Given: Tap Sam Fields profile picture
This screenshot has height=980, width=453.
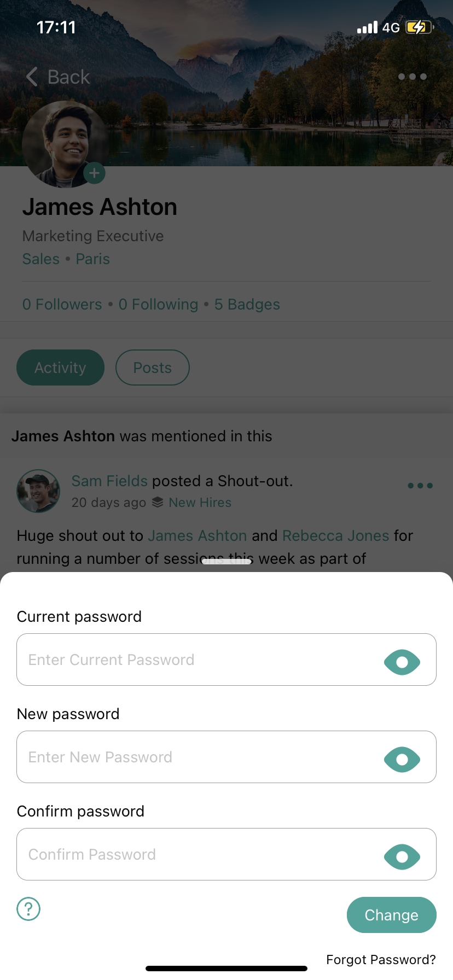Looking at the screenshot, I should pyautogui.click(x=38, y=491).
